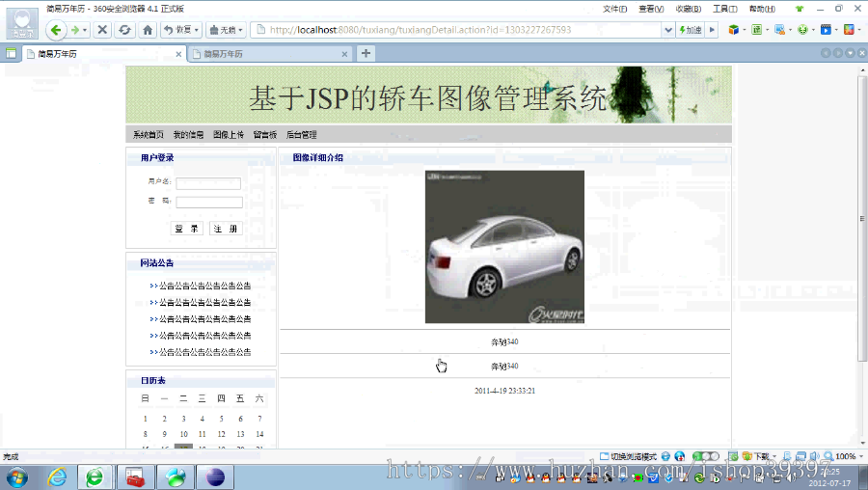Click the green Forward arrow button
868x490 pixels.
(x=74, y=30)
